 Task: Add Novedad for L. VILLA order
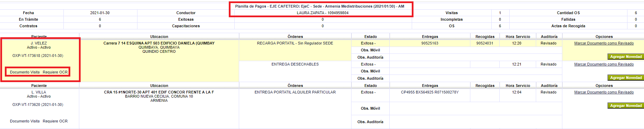click(626, 106)
